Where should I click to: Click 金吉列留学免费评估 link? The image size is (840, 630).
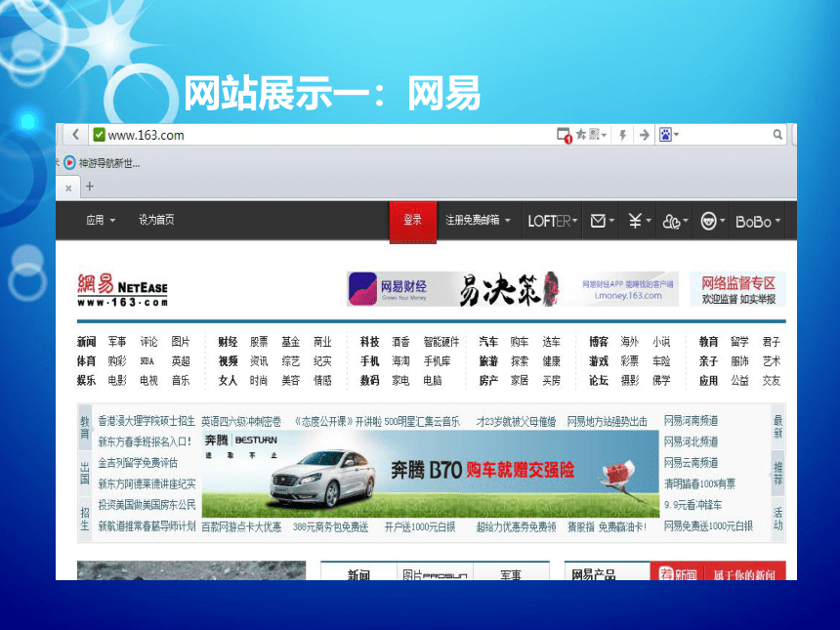pyautogui.click(x=138, y=463)
